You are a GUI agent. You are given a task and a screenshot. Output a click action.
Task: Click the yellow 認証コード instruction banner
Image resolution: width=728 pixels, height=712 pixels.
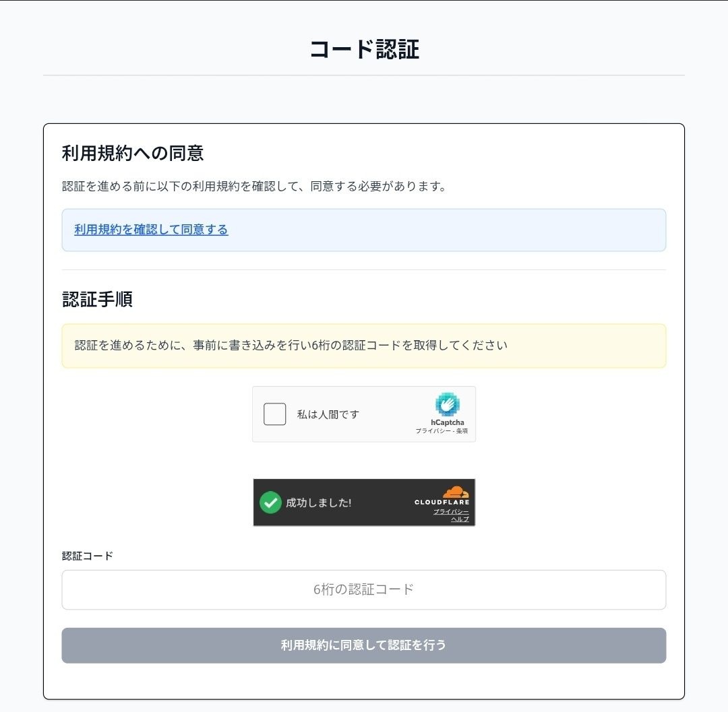click(x=364, y=345)
